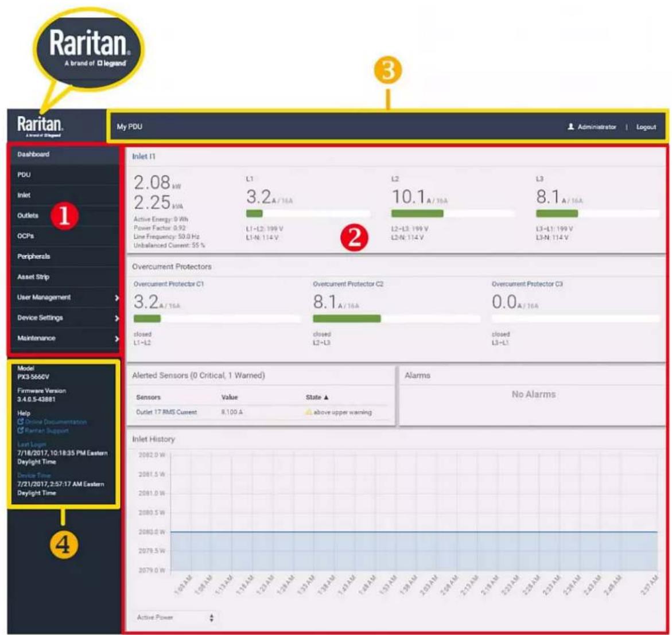Click the Alarms panel heading
Screen dimensions: 672x635
pyautogui.click(x=417, y=375)
